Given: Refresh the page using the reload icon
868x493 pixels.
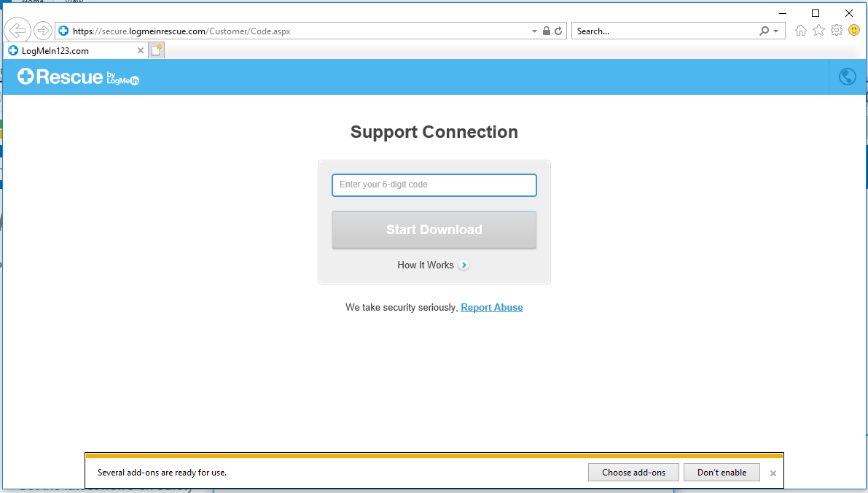Looking at the screenshot, I should pyautogui.click(x=558, y=31).
